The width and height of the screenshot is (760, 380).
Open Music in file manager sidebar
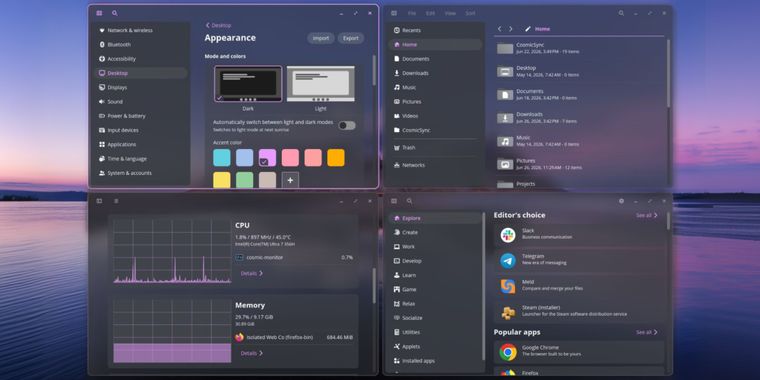[x=435, y=87]
